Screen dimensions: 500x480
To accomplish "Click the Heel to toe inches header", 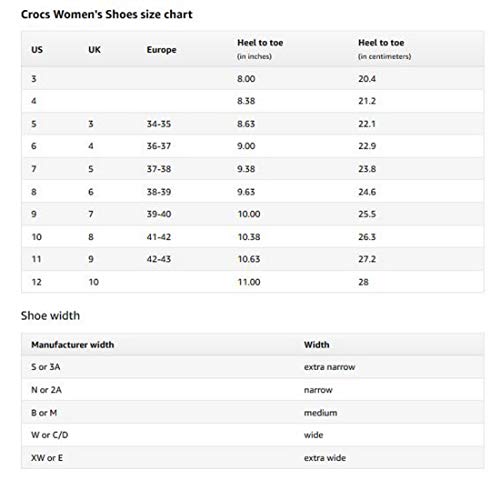I will click(260, 49).
